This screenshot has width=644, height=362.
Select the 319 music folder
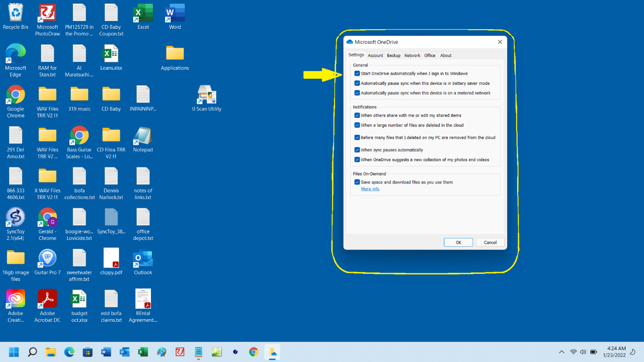79,99
